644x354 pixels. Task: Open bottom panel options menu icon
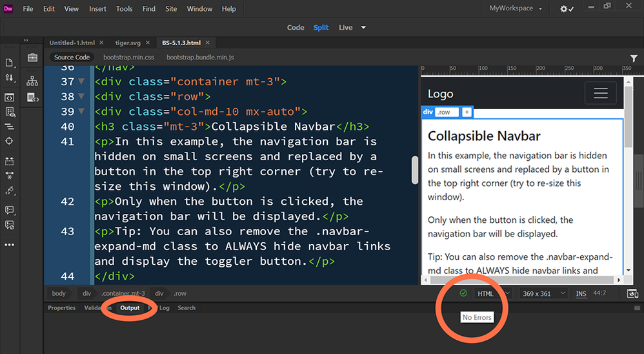coord(637,308)
